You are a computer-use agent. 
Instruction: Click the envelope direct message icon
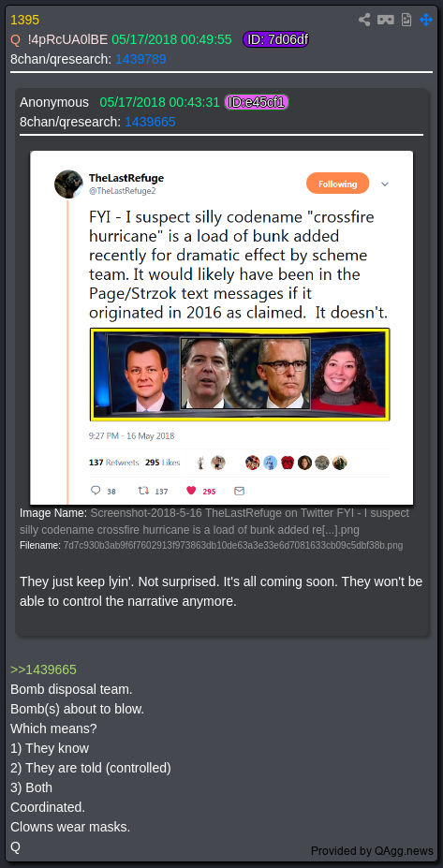pyautogui.click(x=239, y=491)
